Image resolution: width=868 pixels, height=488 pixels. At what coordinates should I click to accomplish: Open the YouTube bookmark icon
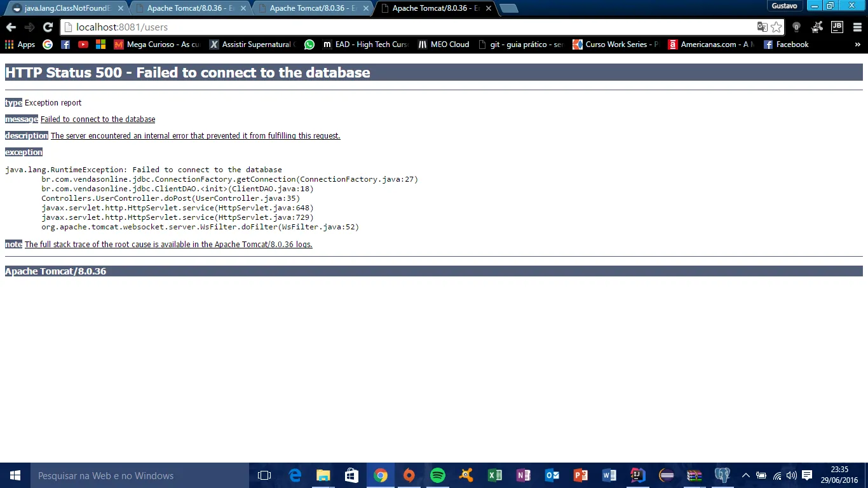click(83, 44)
